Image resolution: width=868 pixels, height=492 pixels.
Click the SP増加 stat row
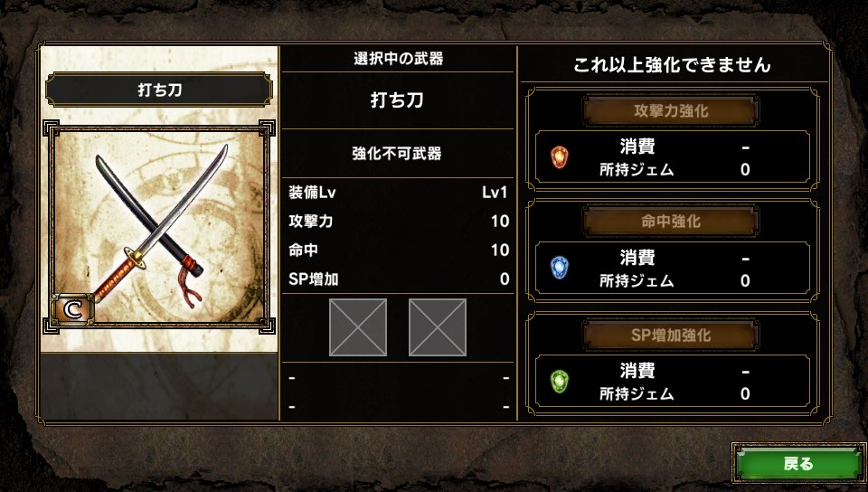(x=398, y=279)
